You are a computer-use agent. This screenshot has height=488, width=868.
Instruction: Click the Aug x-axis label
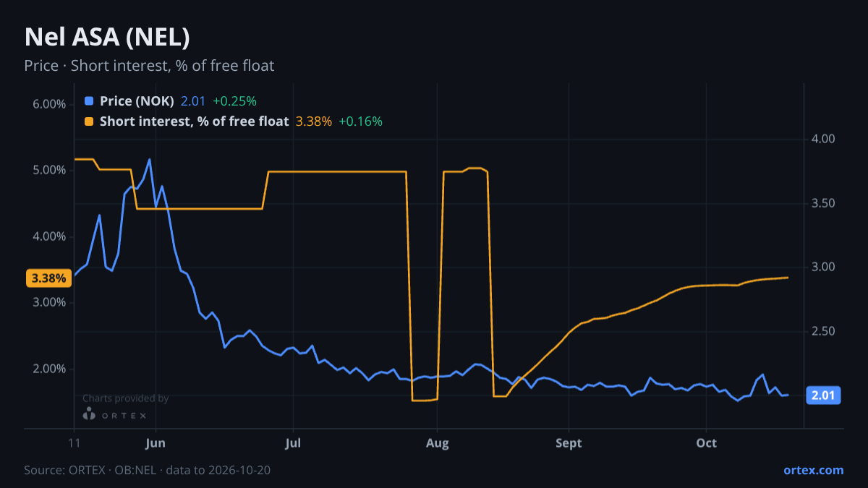click(x=437, y=443)
